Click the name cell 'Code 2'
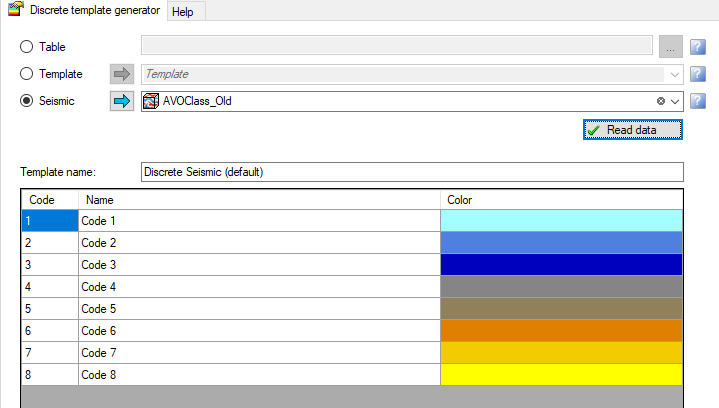The height and width of the screenshot is (408, 719). pos(259,243)
